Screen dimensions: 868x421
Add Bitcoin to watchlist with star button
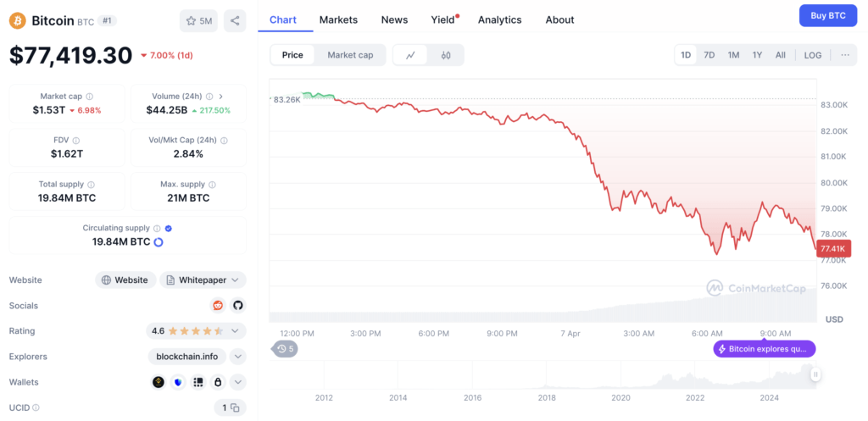point(198,21)
